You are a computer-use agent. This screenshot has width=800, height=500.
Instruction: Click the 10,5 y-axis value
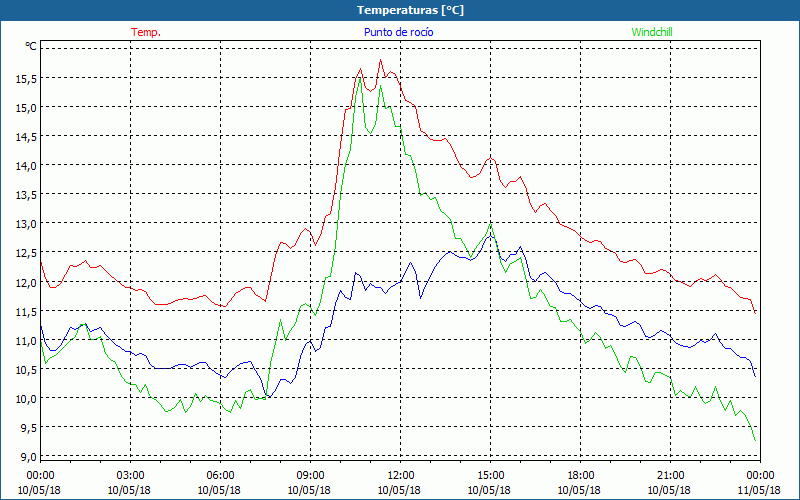pos(28,369)
